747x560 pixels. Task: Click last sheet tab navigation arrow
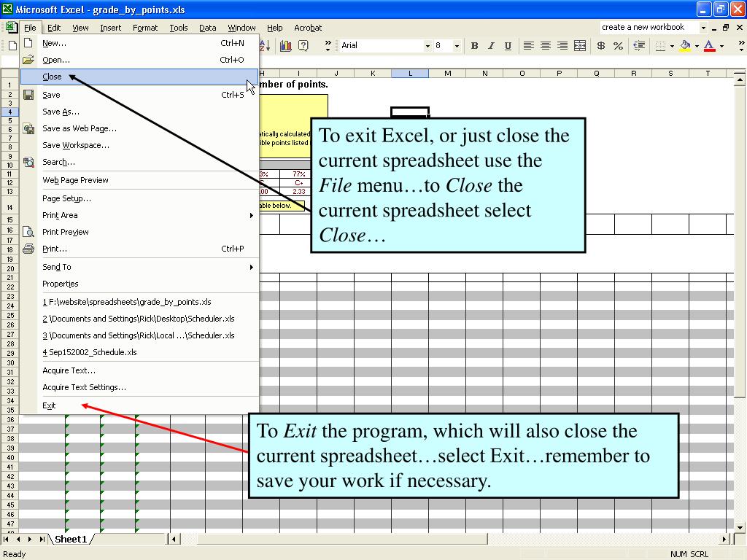pos(42,539)
